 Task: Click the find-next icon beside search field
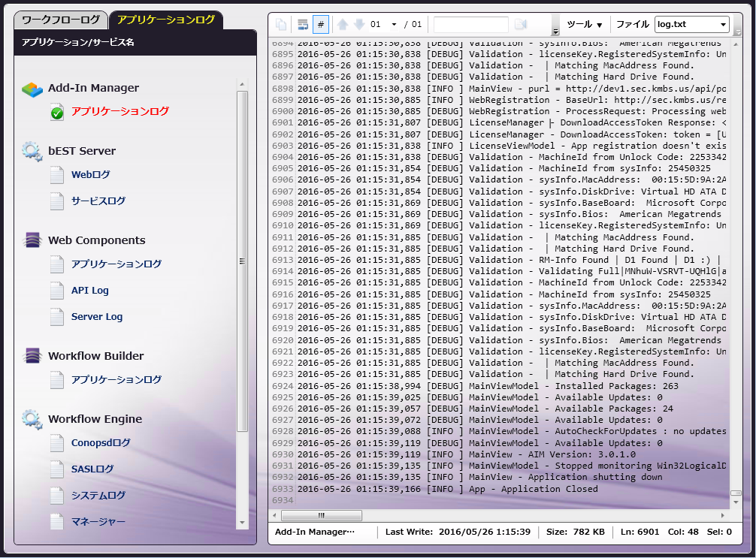[520, 24]
